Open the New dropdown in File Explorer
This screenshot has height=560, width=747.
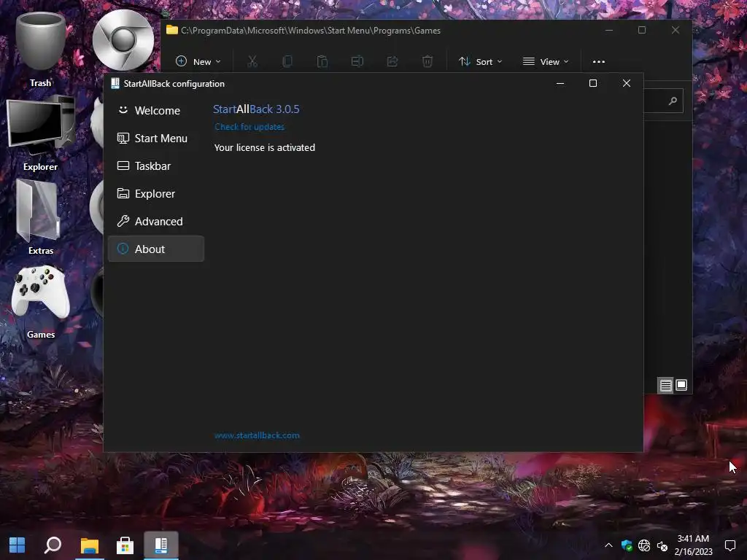198,61
